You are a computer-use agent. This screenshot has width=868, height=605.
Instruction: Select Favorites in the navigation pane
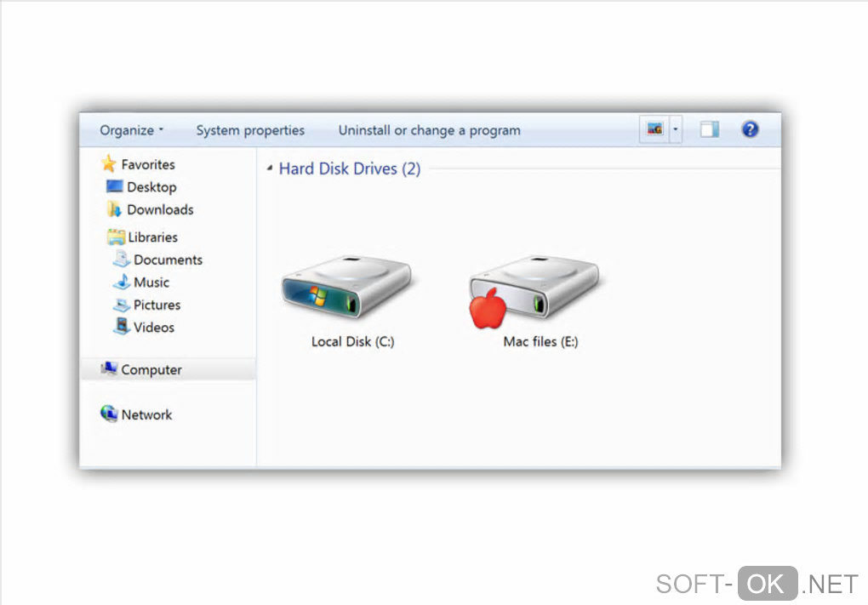click(x=148, y=164)
